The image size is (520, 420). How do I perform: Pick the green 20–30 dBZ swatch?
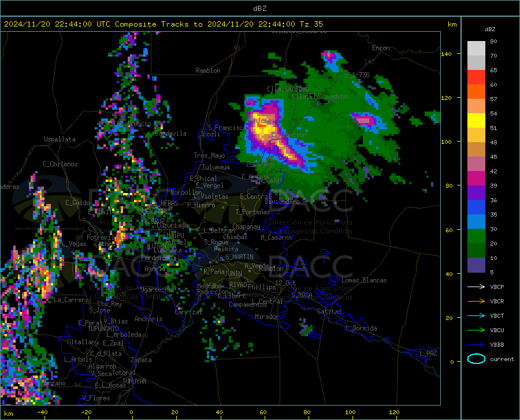476,236
